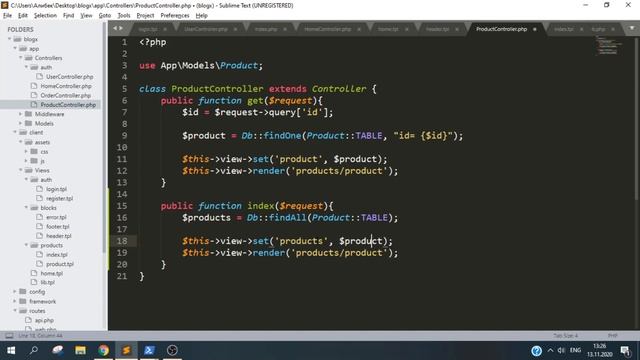Collapse the routes folder
The height and width of the screenshot is (360, 640).
pos(15,311)
